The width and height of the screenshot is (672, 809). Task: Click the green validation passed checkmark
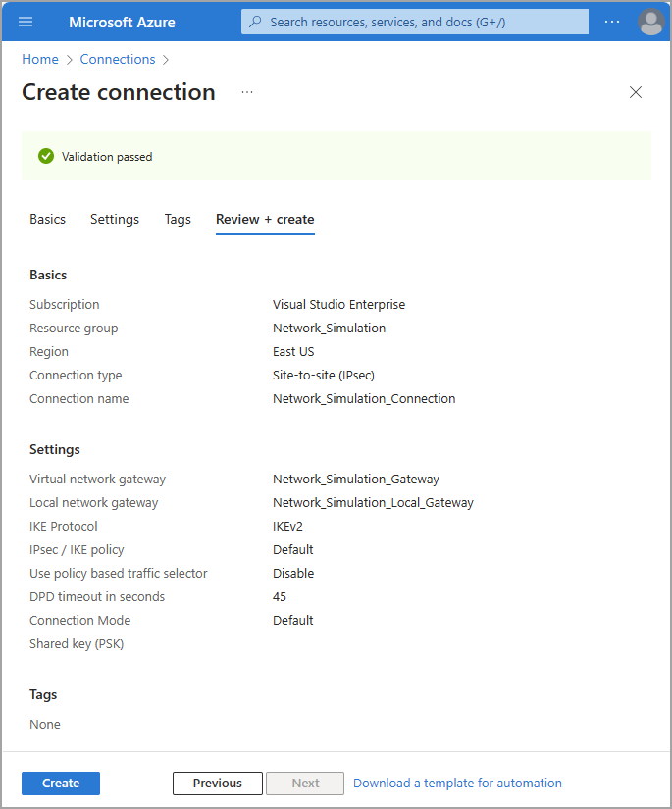coord(46,156)
